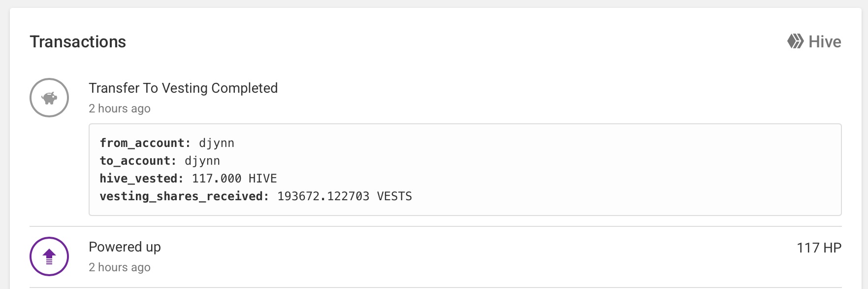Click the purple power up arrow icon
The height and width of the screenshot is (289, 868).
pos(49,256)
